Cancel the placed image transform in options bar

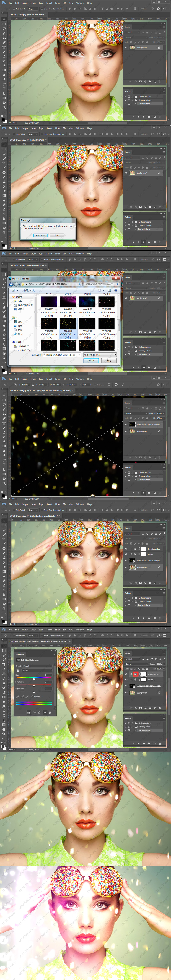(x=116, y=385)
